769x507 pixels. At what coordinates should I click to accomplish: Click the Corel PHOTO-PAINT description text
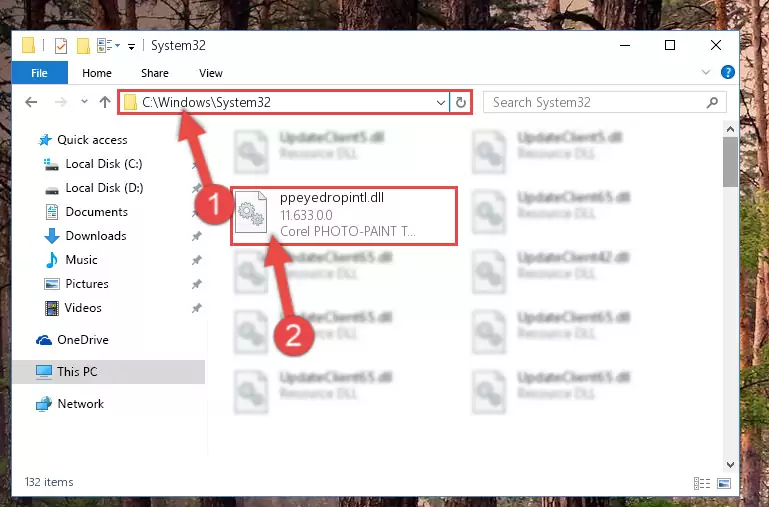click(x=348, y=231)
